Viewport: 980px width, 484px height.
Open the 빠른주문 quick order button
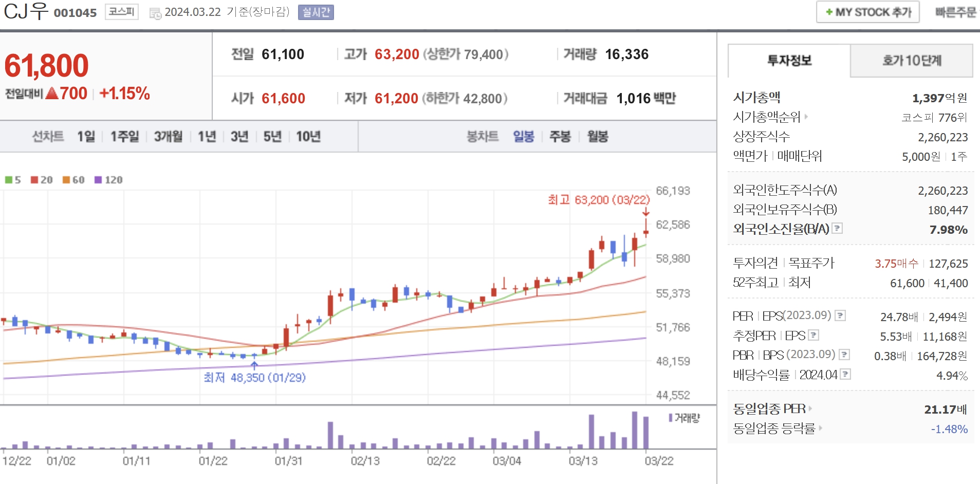tap(955, 12)
